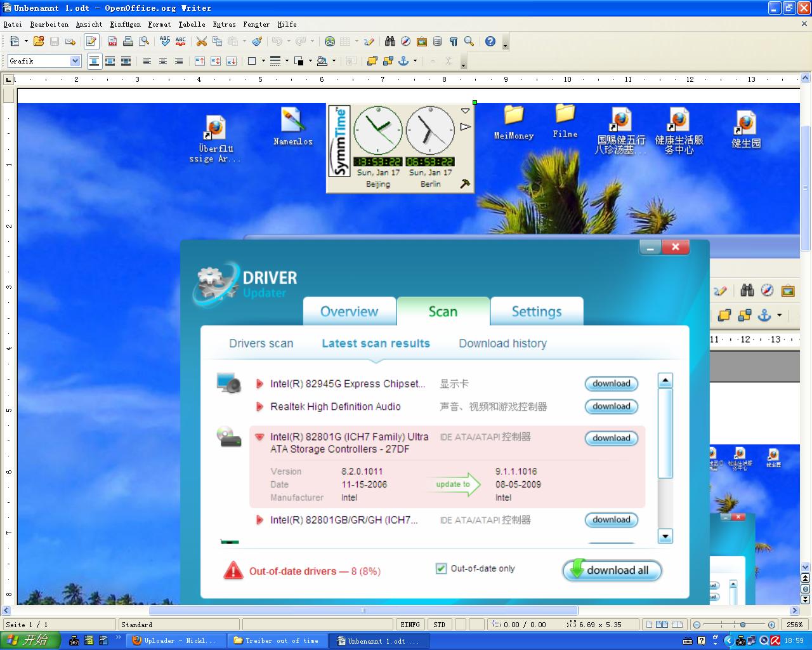812x650 pixels.
Task: Click the 256% zoom percentage field
Action: click(796, 625)
